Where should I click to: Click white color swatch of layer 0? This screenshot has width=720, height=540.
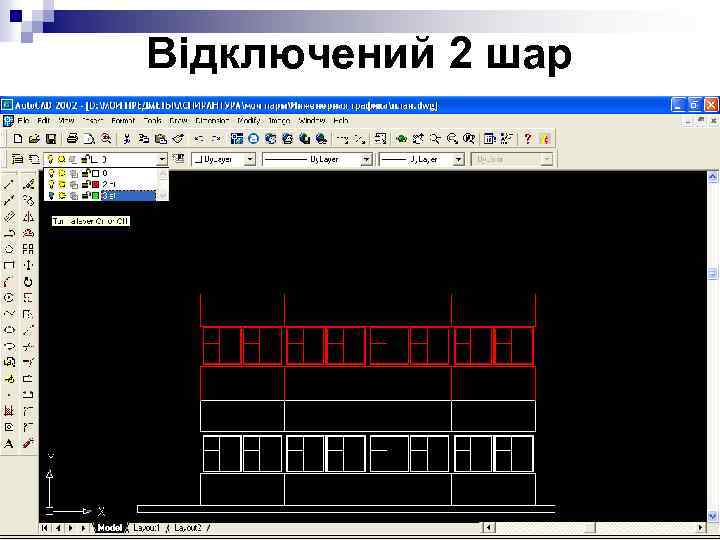[x=96, y=173]
